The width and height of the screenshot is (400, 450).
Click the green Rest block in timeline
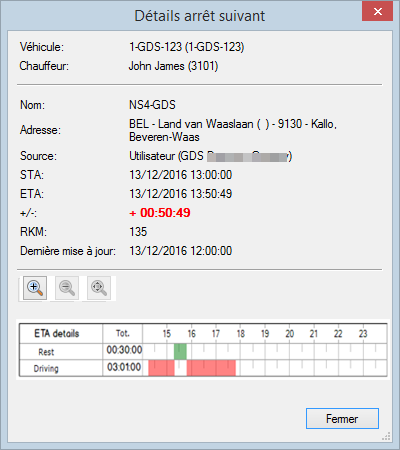pos(180,352)
